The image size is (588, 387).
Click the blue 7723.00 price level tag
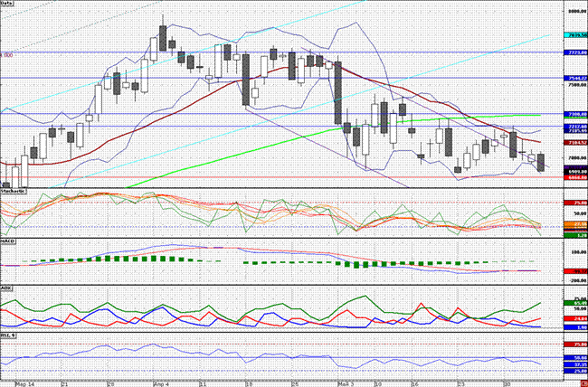pos(575,52)
